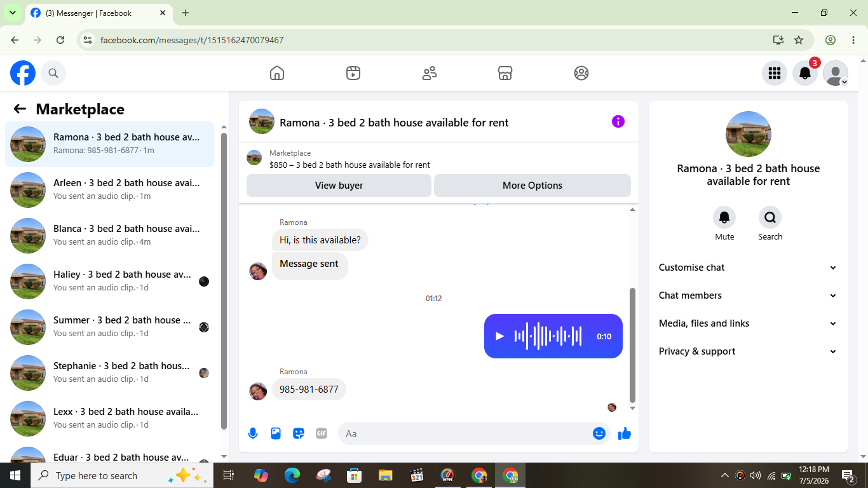Open the Facebook menu grid icon
Viewport: 868px width, 488px height.
774,73
